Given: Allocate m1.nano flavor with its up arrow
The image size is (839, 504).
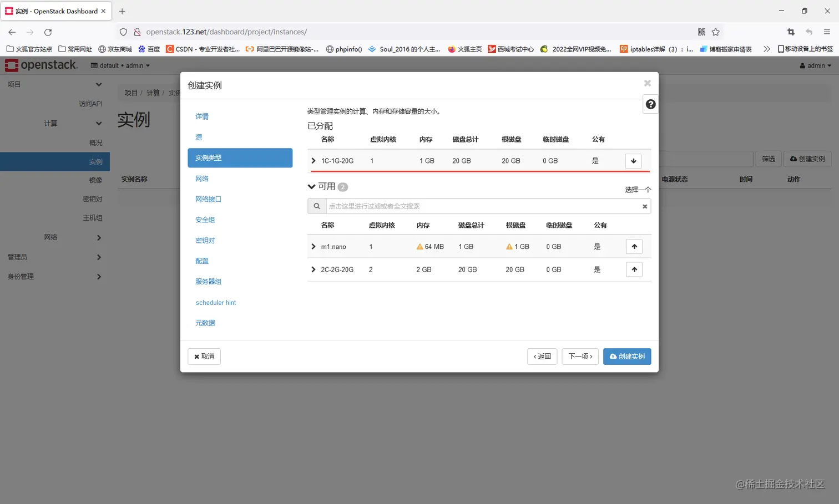Looking at the screenshot, I should click(634, 246).
